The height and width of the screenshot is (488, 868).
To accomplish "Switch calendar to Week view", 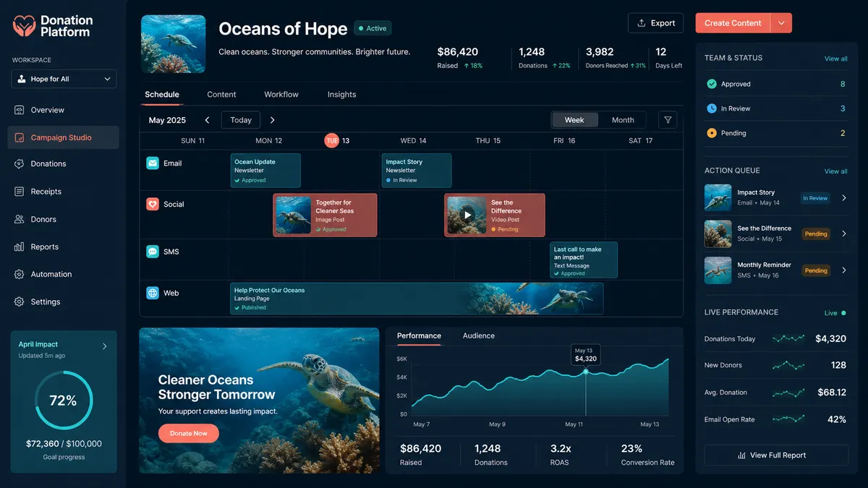I will (574, 120).
